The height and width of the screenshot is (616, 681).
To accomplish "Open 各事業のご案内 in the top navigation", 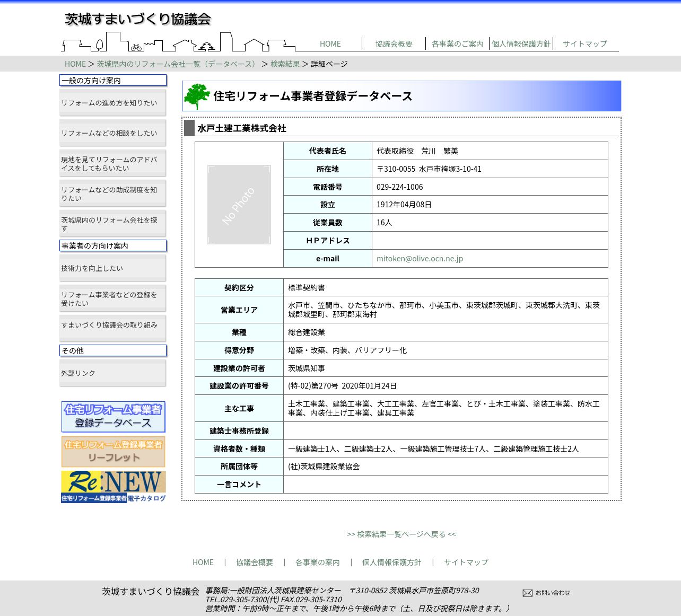I will 458,44.
